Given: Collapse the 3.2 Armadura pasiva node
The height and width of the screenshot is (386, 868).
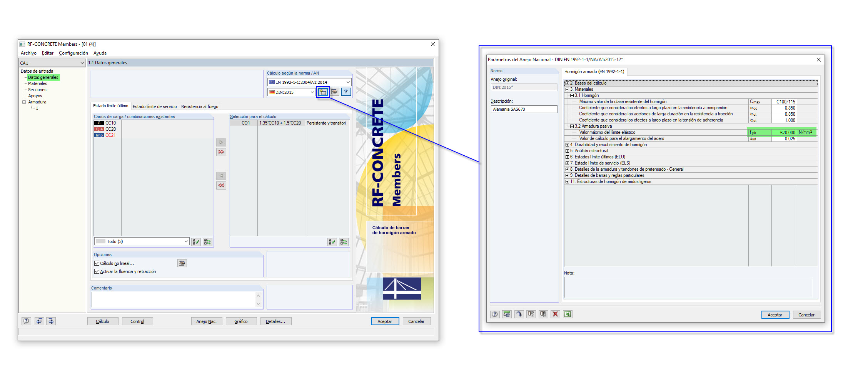Looking at the screenshot, I should [x=572, y=126].
